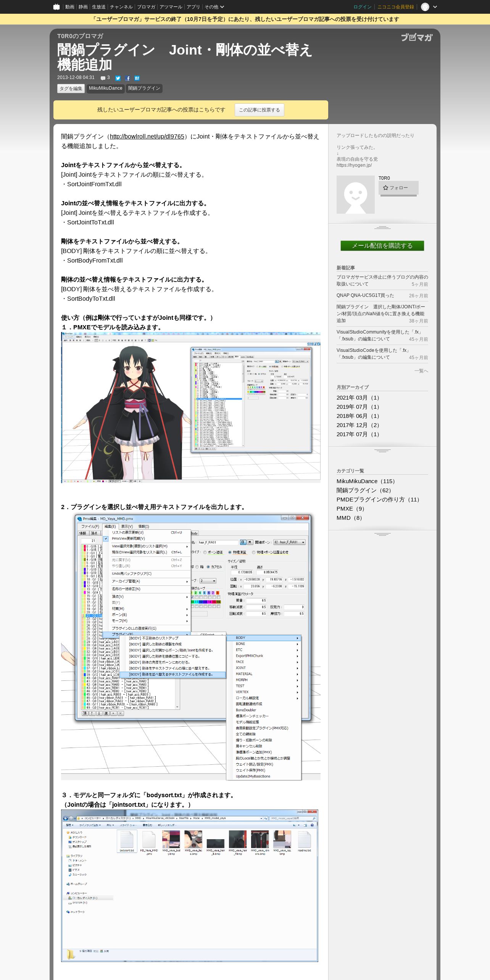
Task: Click メール配信を購読する subscribe button
Action: (x=382, y=246)
